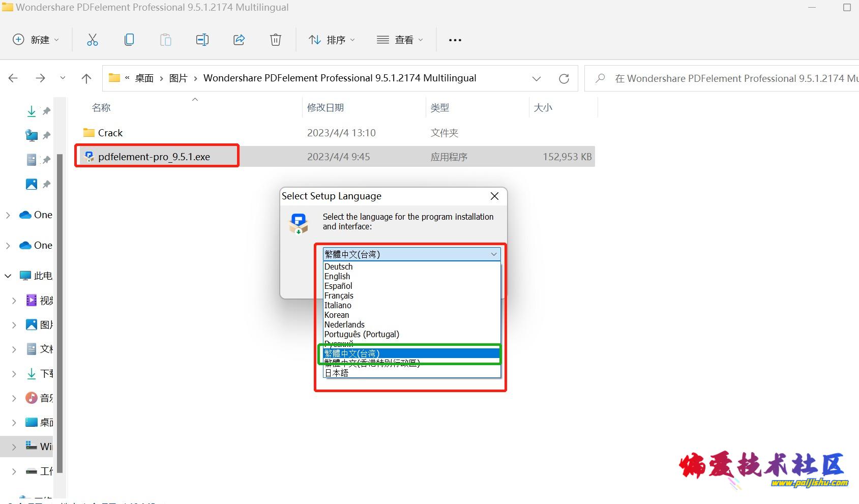Viewport: 859px width, 504px height.
Task: Sort by the 大小 column header
Action: (543, 108)
